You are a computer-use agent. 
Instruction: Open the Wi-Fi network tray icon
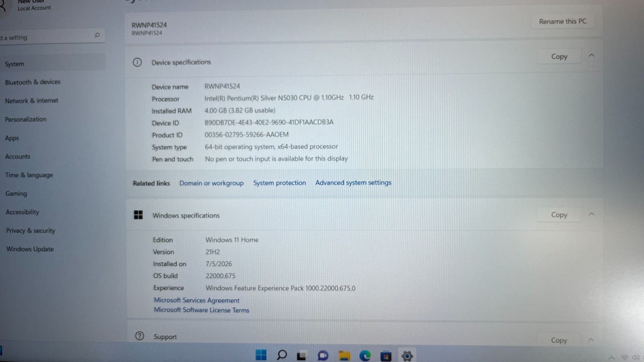point(625,357)
